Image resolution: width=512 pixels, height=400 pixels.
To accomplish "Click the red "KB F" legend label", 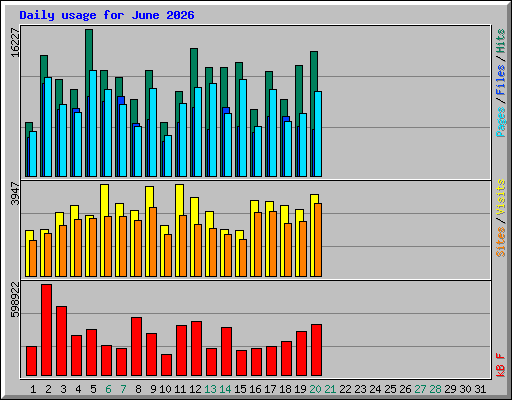I will pyautogui.click(x=501, y=365).
